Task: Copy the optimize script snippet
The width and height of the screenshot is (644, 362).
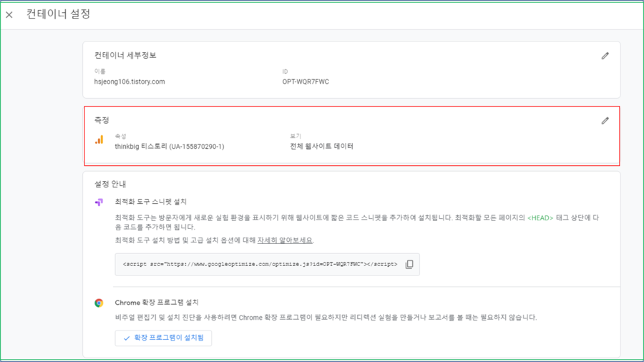Action: pos(409,264)
